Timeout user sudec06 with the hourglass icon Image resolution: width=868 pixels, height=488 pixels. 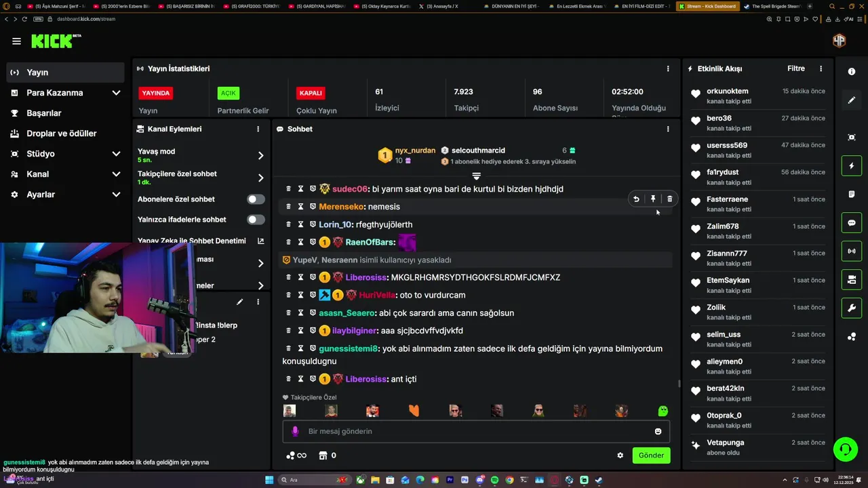click(300, 189)
